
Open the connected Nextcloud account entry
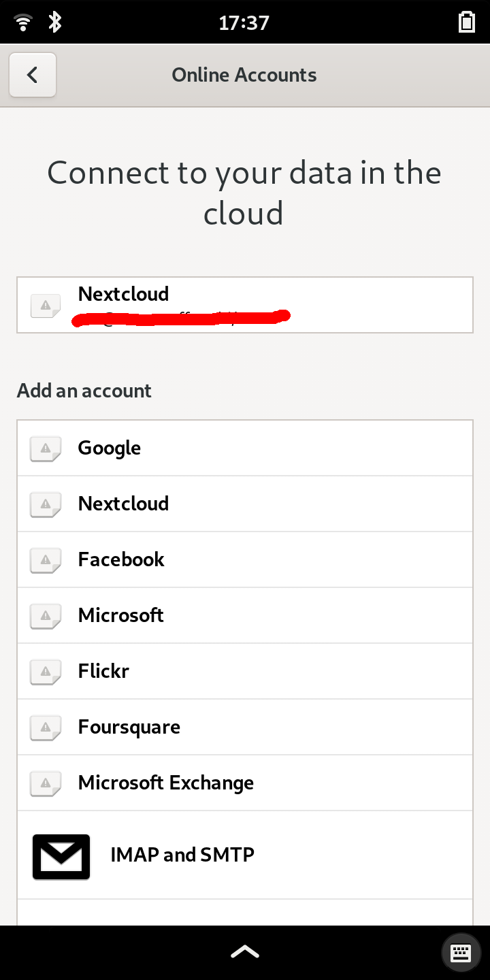[x=245, y=305]
